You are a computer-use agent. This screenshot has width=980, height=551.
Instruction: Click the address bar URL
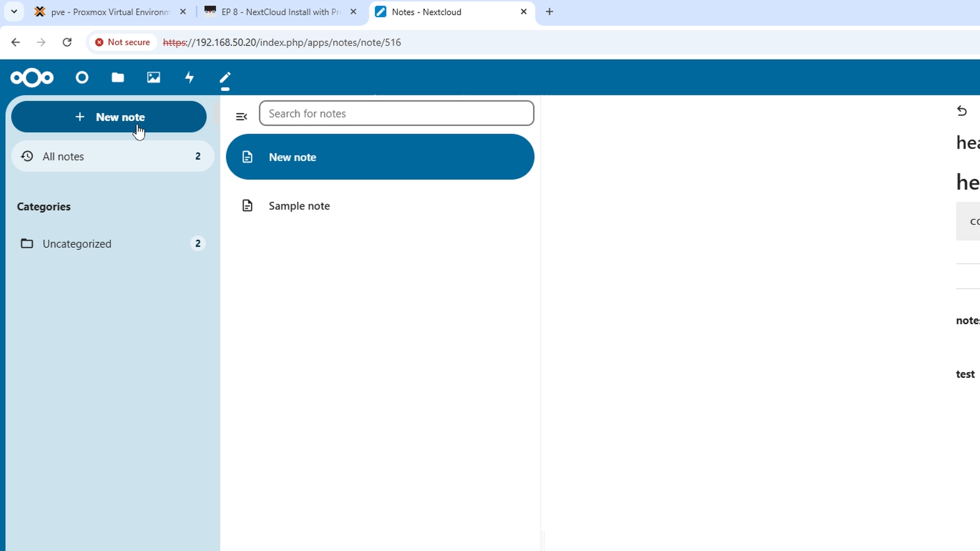pos(282,42)
